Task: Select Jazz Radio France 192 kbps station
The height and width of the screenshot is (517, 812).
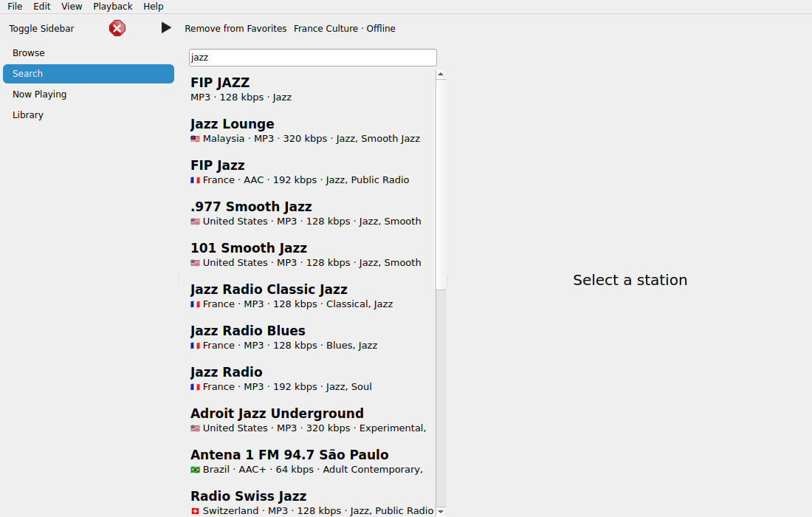Action: [x=312, y=379]
